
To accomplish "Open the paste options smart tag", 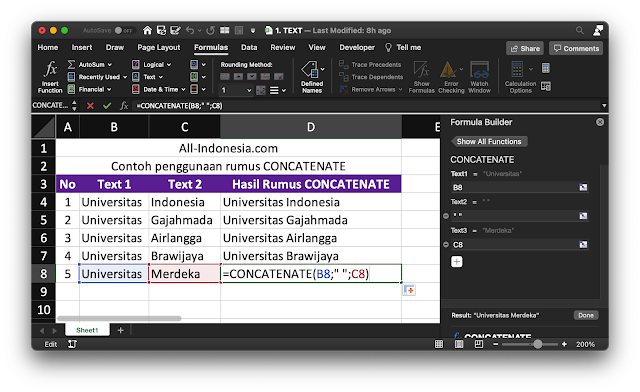I will click(409, 290).
